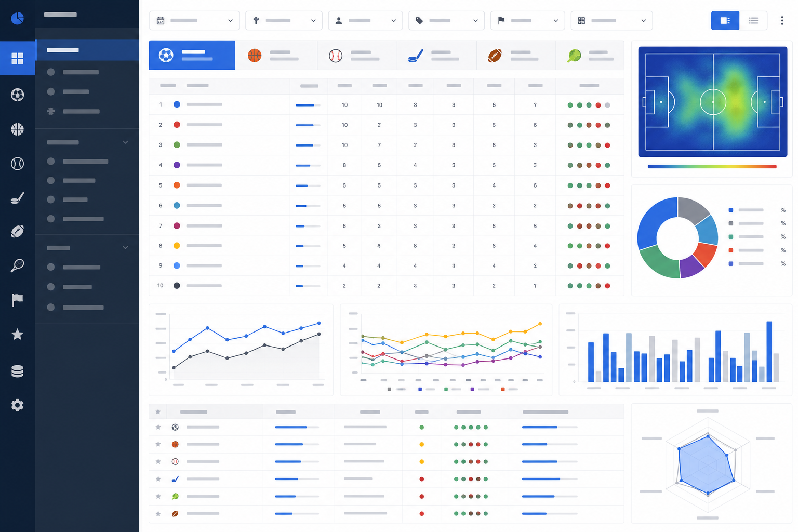The width and height of the screenshot is (798, 532).
Task: Select the basketball tab
Action: (276, 55)
